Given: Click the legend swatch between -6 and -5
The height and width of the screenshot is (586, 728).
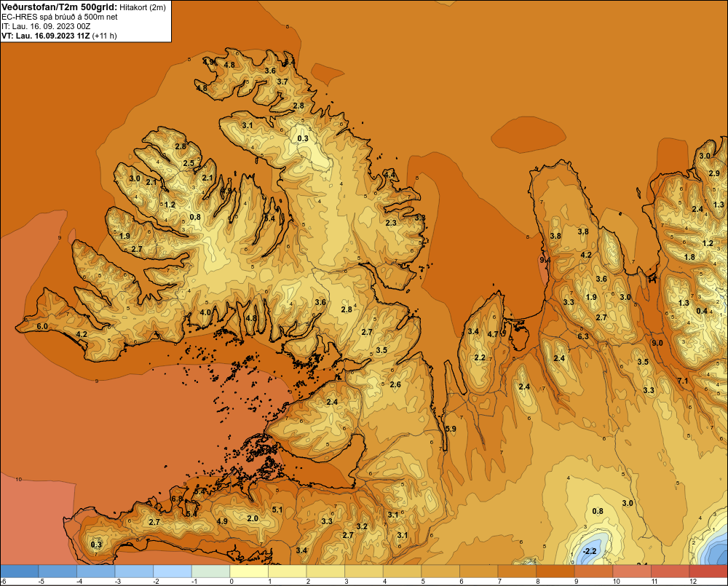Looking at the screenshot, I should (x=20, y=571).
